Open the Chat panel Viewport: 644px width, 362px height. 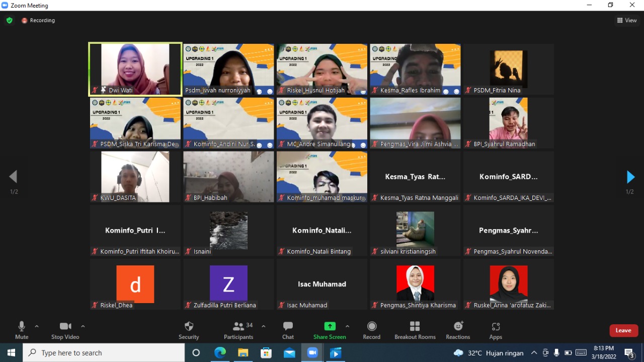(288, 330)
